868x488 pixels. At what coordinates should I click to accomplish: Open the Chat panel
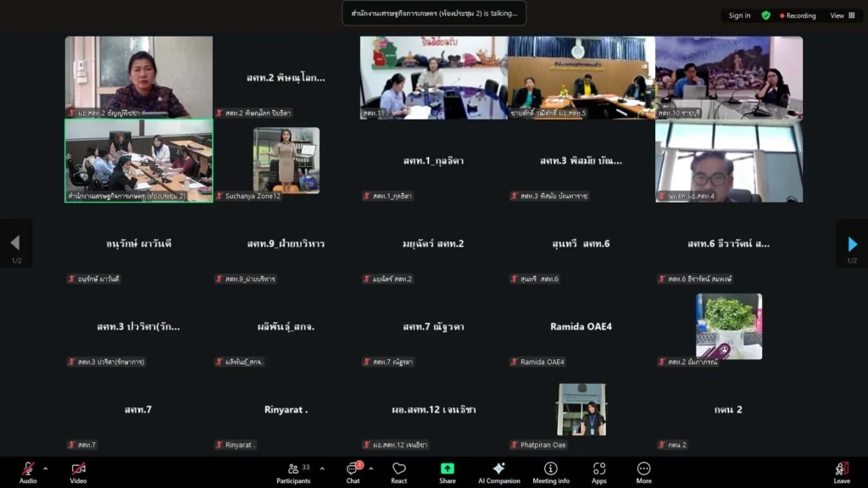tap(353, 469)
